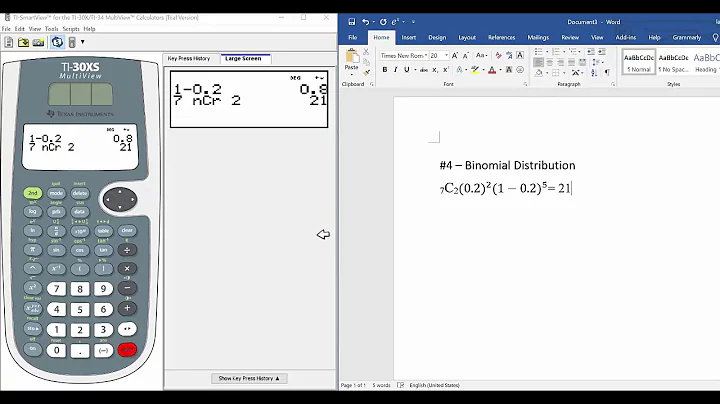Expand the calculator model dropdown arrow
Image resolution: width=720 pixels, height=404 pixels.
click(83, 42)
